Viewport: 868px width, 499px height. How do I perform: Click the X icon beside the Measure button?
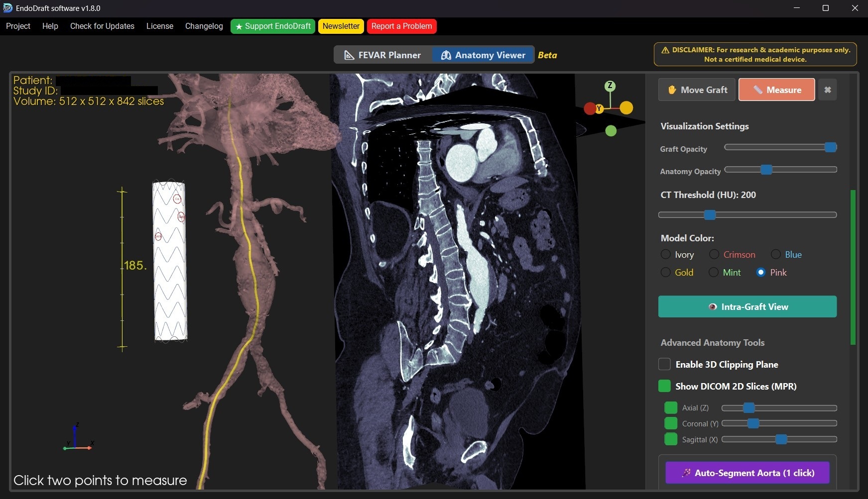point(828,90)
